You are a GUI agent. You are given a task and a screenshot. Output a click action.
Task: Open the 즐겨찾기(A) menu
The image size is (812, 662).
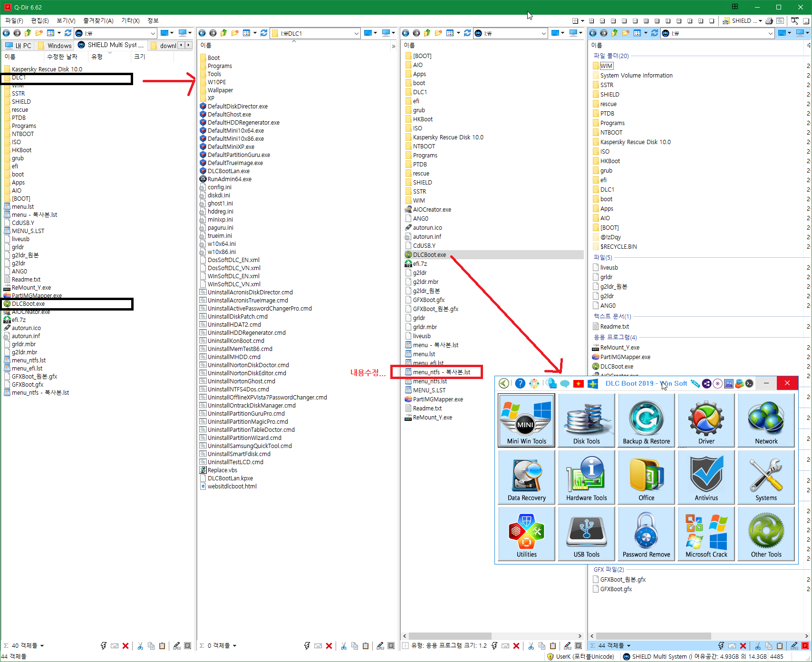coord(98,20)
